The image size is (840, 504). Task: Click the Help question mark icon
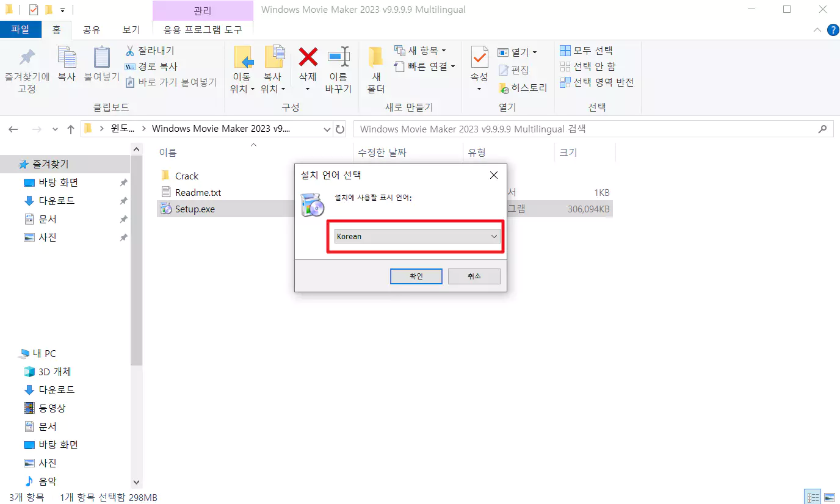pos(832,29)
